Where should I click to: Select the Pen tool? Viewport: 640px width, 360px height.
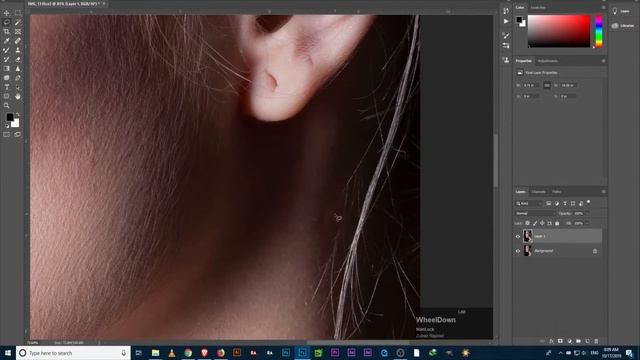pos(18,78)
